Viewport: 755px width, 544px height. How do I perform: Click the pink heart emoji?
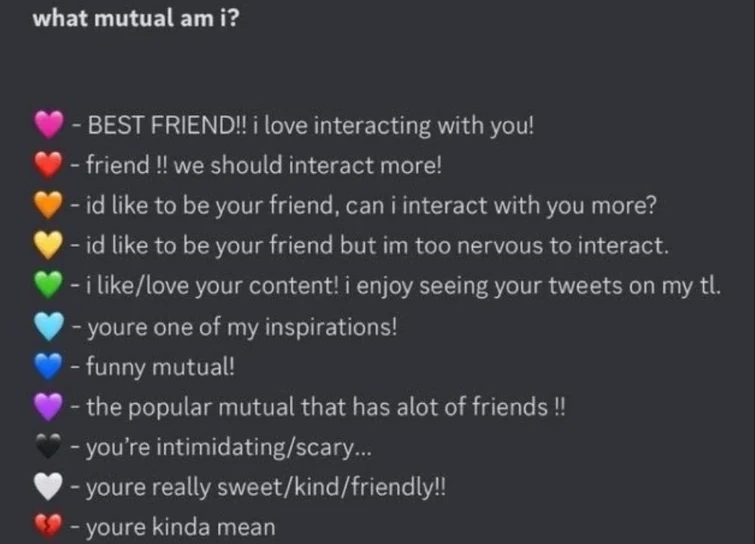(49, 125)
